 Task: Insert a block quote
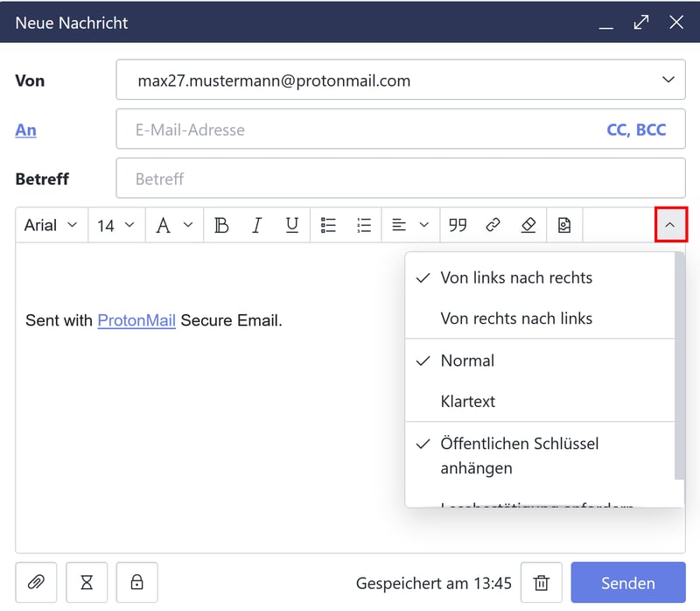tap(458, 225)
